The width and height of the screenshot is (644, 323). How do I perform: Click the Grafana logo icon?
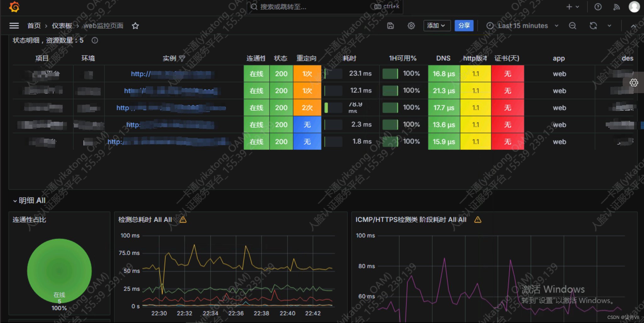[14, 7]
